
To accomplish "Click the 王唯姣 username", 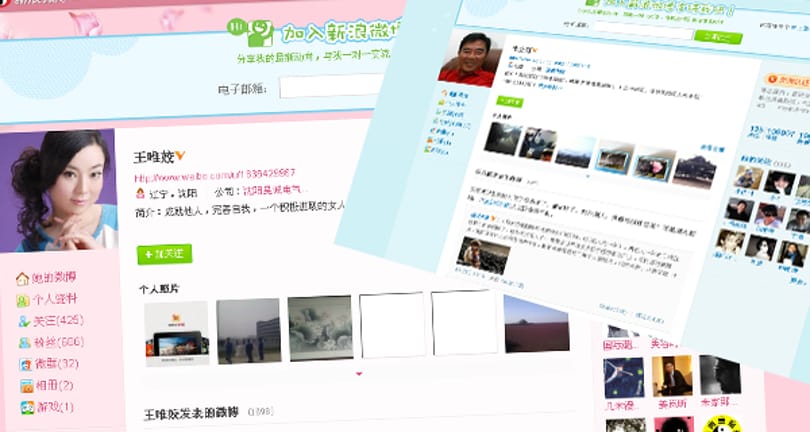I will coord(153,157).
